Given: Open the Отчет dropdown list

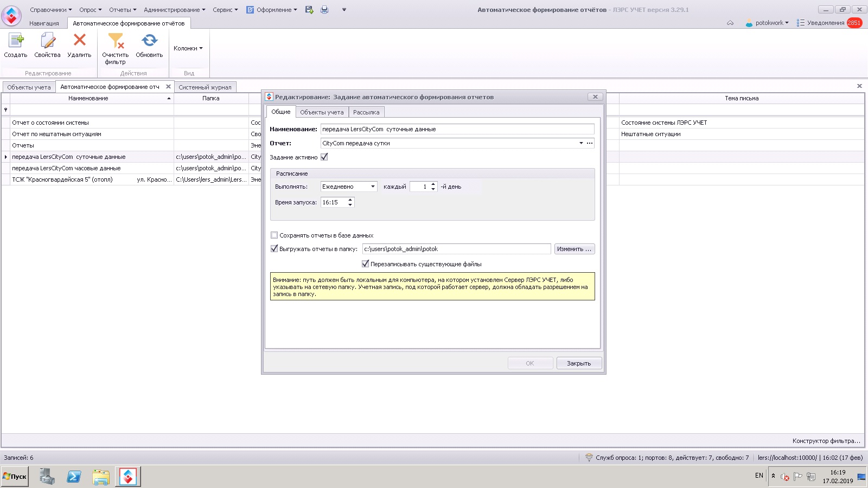Looking at the screenshot, I should coord(581,143).
